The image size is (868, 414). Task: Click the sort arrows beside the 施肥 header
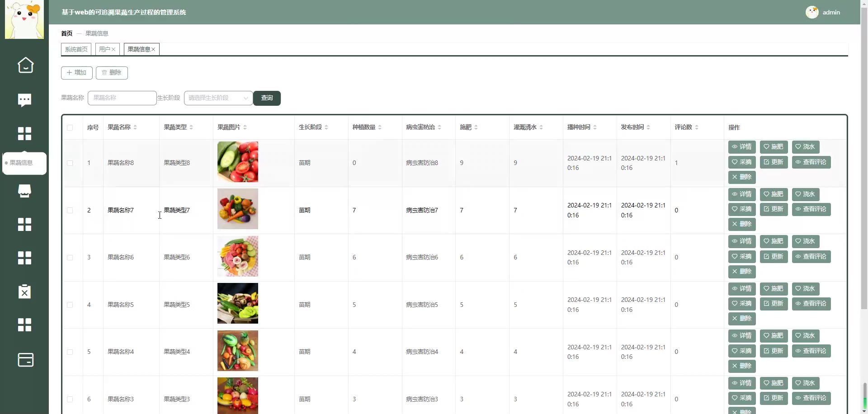(x=476, y=127)
